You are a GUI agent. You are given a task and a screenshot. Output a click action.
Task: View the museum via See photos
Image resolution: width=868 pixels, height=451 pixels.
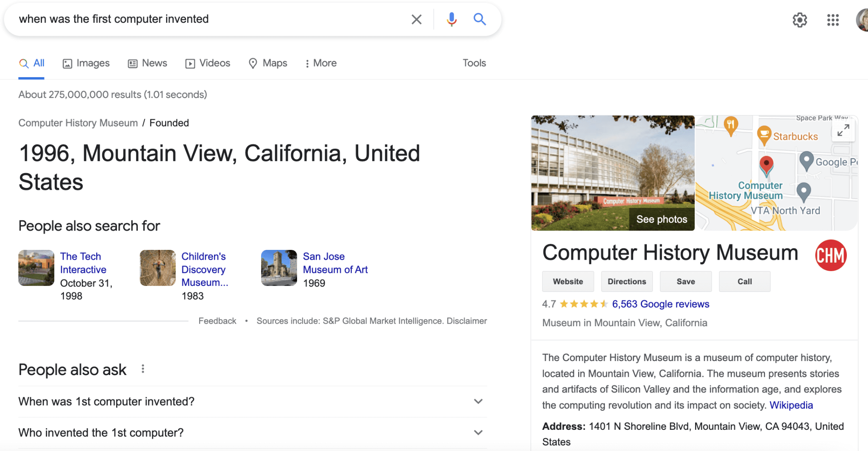pyautogui.click(x=662, y=219)
